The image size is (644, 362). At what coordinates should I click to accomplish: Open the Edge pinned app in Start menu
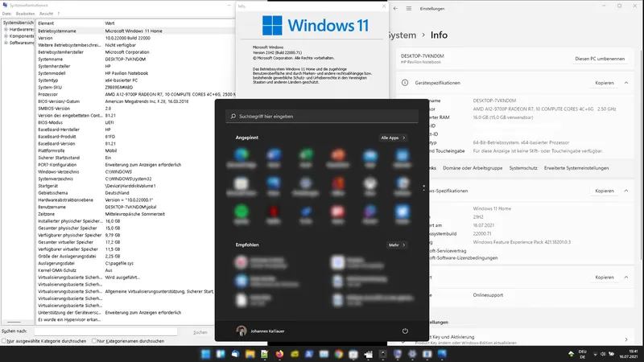242,154
